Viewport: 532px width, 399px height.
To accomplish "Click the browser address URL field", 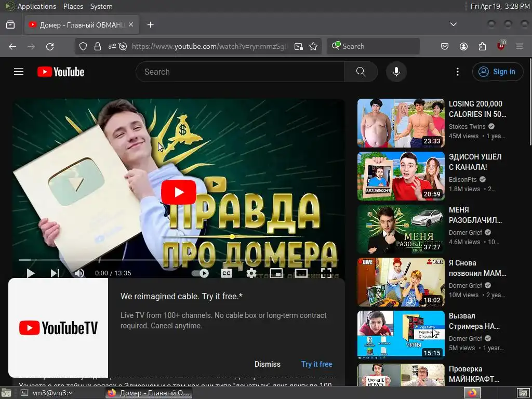I will click(x=210, y=46).
